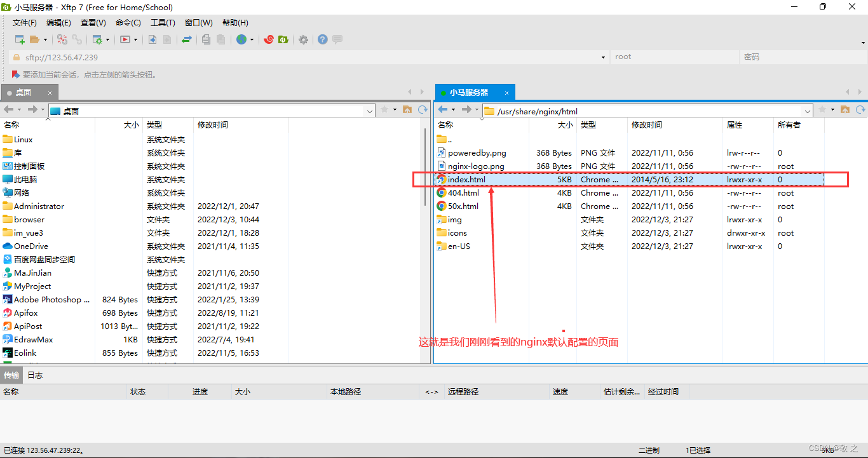Click the copy icon in the toolbar
Screen dimensions: 868x458
click(x=206, y=39)
